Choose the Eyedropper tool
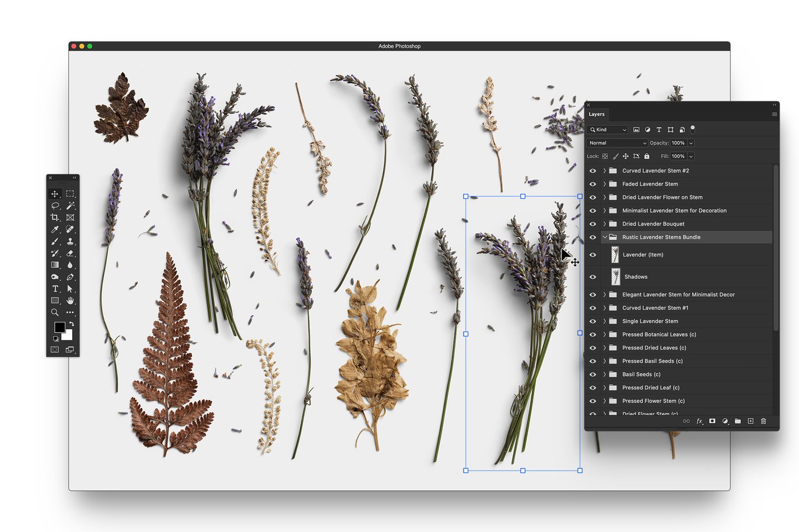Screen dimensions: 799x532 [55, 230]
